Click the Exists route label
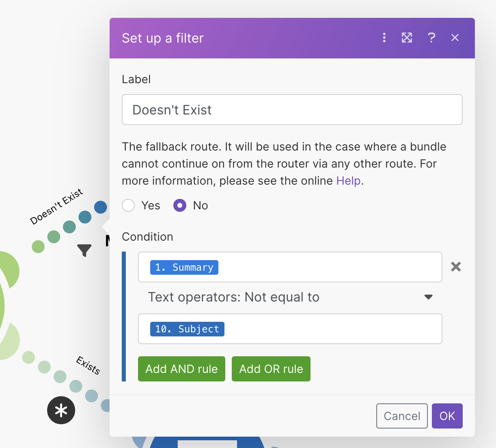The width and height of the screenshot is (496, 448). (x=88, y=365)
